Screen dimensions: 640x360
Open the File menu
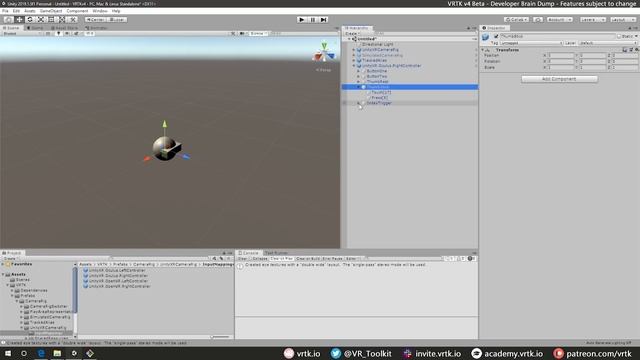(x=5, y=11)
